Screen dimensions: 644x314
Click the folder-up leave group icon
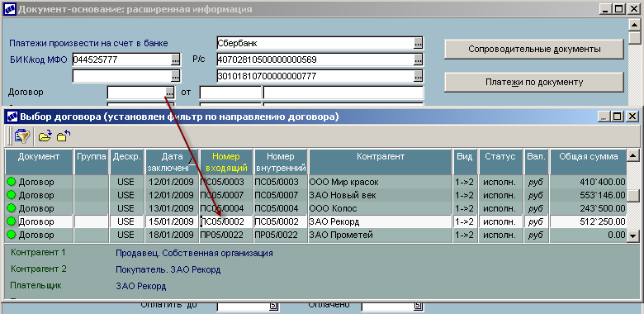pos(64,136)
